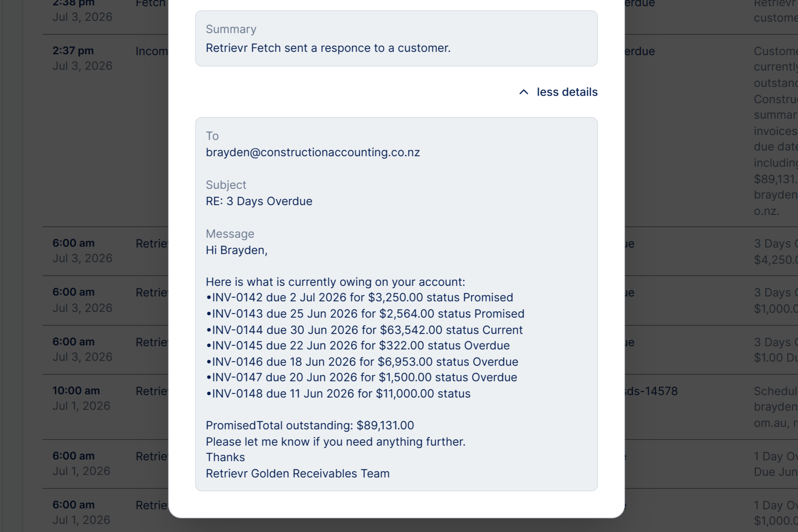This screenshot has height=532, width=798.
Task: Click the INV-0148 line for $11,000.00
Action: coord(338,394)
